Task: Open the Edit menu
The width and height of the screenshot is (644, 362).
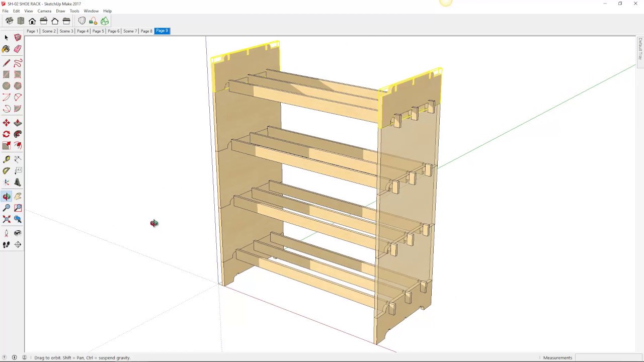Action: [17, 11]
